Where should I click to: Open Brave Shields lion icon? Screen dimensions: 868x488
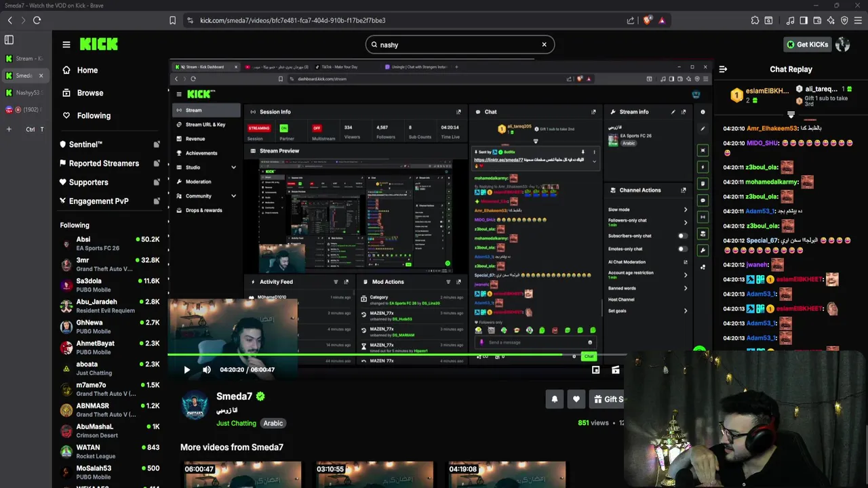point(647,20)
